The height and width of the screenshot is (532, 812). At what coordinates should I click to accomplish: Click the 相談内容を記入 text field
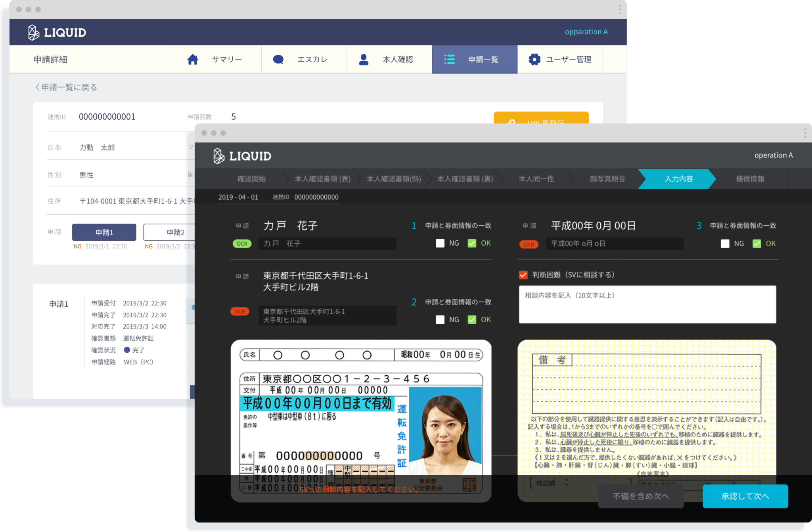(647, 304)
